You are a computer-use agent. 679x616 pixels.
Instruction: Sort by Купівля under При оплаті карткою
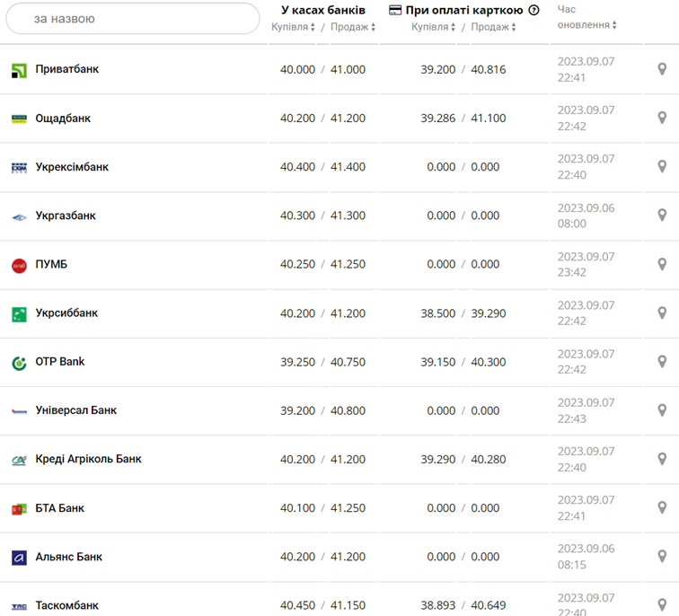433,27
